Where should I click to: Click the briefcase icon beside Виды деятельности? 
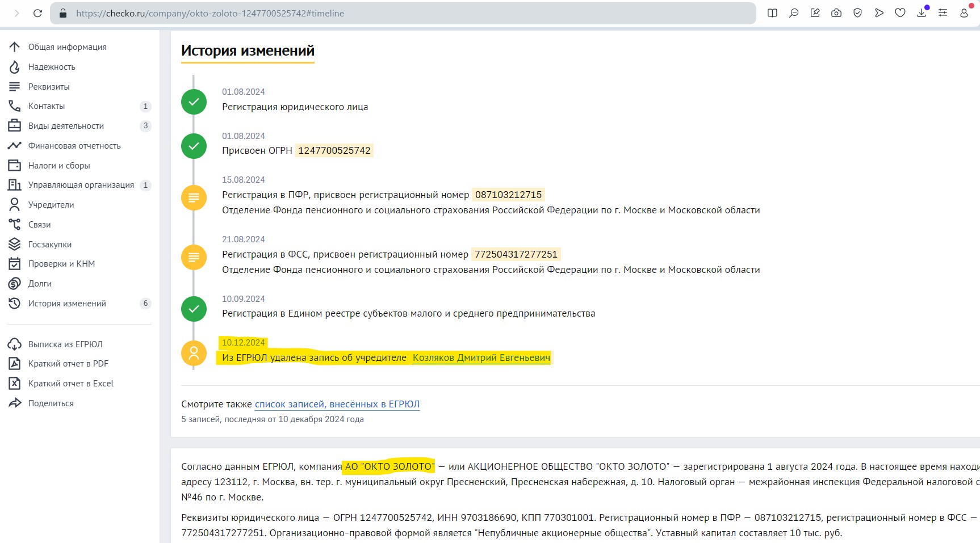click(x=14, y=126)
